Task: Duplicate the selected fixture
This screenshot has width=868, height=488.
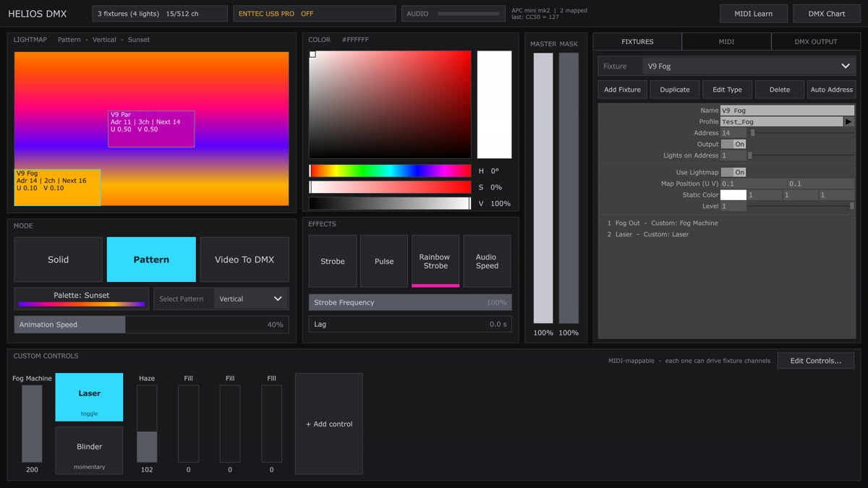Action: click(x=674, y=90)
